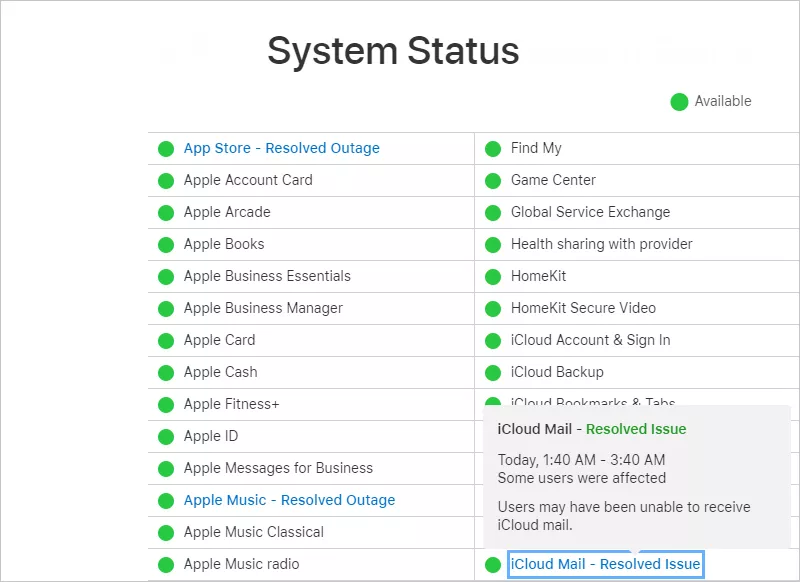Select the Apple Messages for Business text

(x=278, y=468)
